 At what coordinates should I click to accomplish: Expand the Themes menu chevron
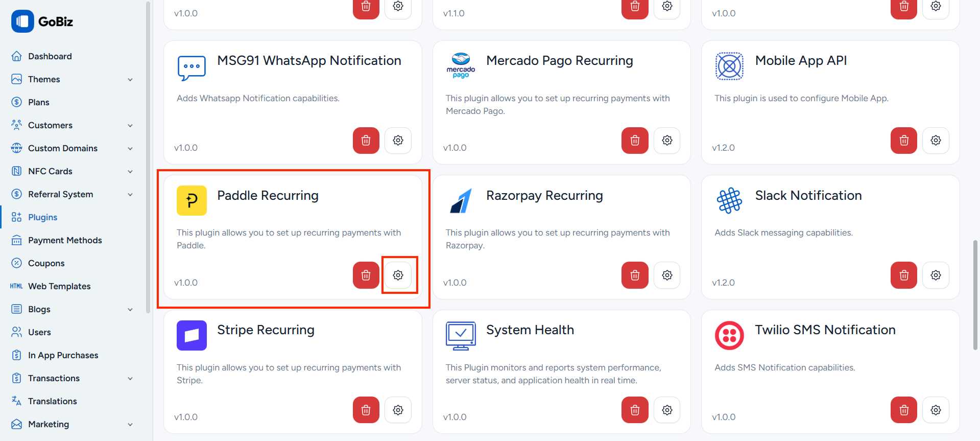click(x=130, y=80)
